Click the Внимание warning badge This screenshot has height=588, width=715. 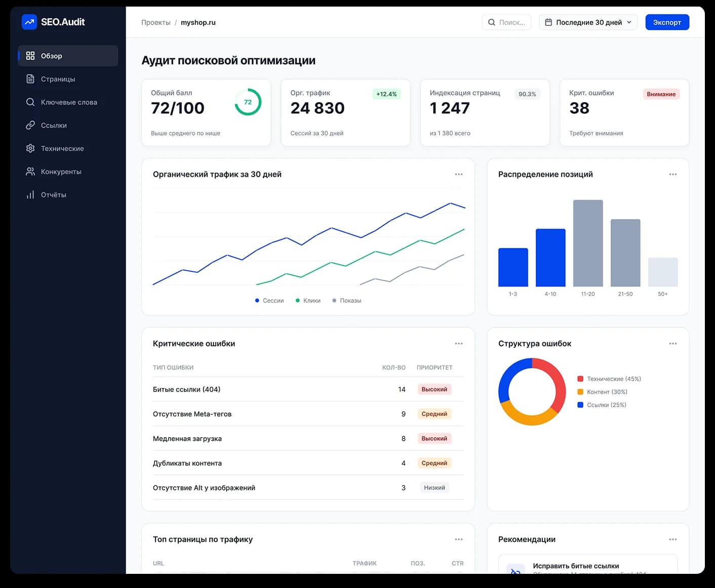coord(661,94)
